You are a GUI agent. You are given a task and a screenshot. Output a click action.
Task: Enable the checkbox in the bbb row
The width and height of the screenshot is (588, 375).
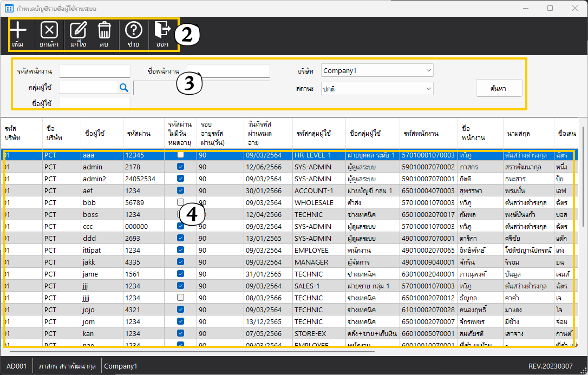pyautogui.click(x=181, y=202)
